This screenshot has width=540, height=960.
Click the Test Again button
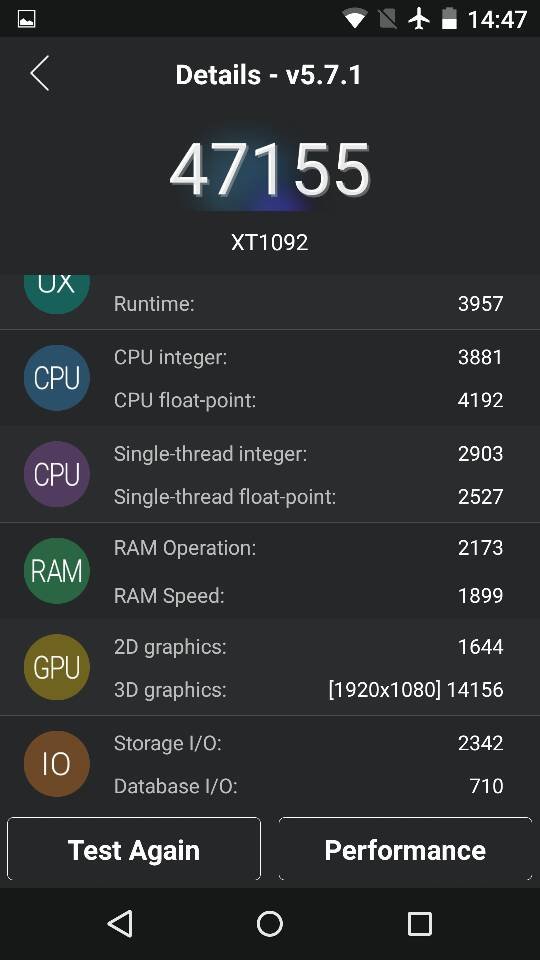(134, 849)
